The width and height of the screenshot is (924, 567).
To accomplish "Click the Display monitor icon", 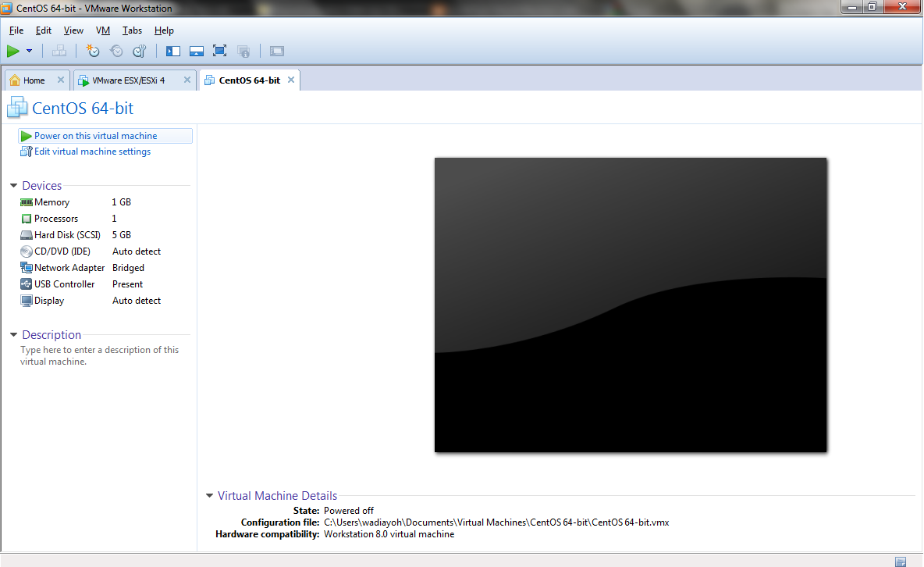I will 26,301.
